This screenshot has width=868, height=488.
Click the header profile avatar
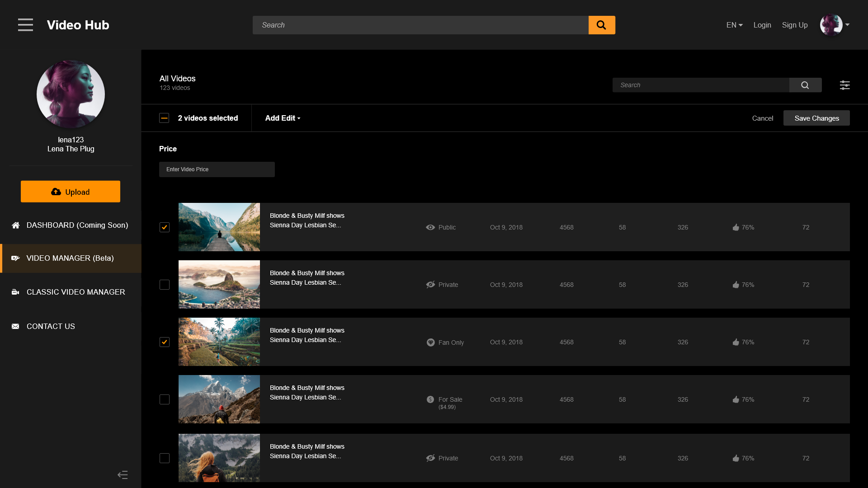pos(831,25)
